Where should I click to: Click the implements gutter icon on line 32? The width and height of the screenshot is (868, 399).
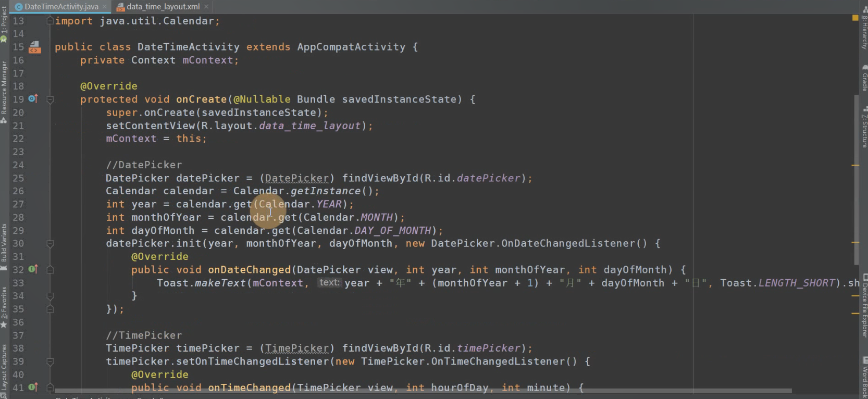coord(33,269)
